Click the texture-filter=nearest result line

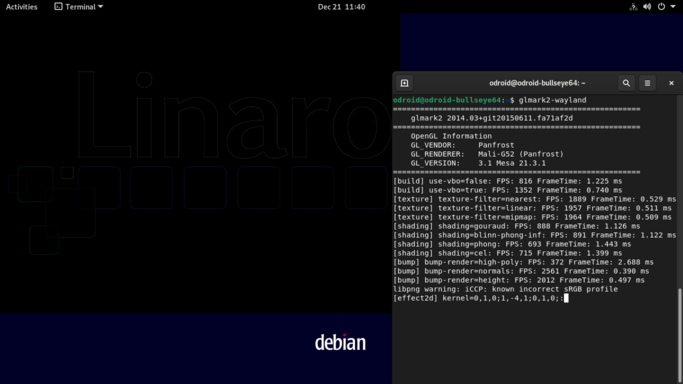tap(534, 199)
